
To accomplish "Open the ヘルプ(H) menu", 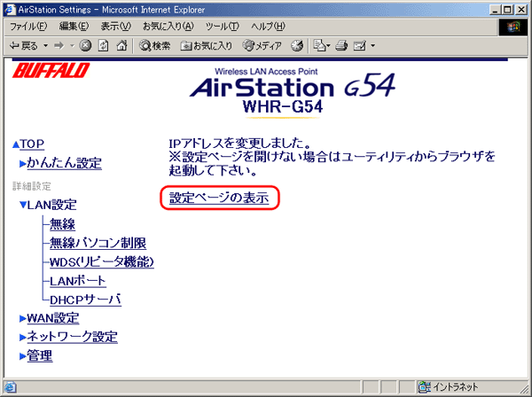I will click(268, 27).
